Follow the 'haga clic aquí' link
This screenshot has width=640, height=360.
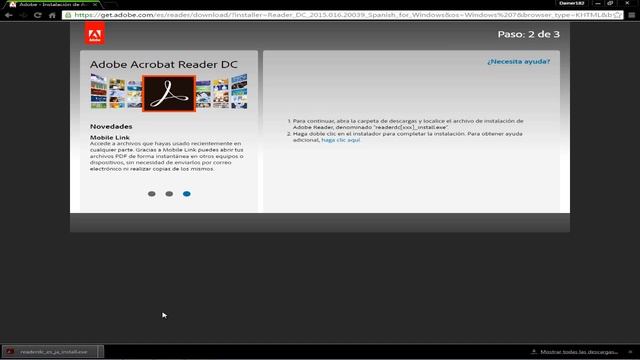[x=341, y=140]
